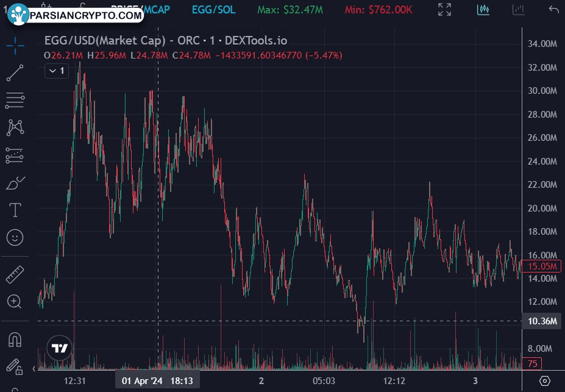Screen dimensions: 565x392
Task: Select the crosshair cursor tool
Action: [15, 43]
